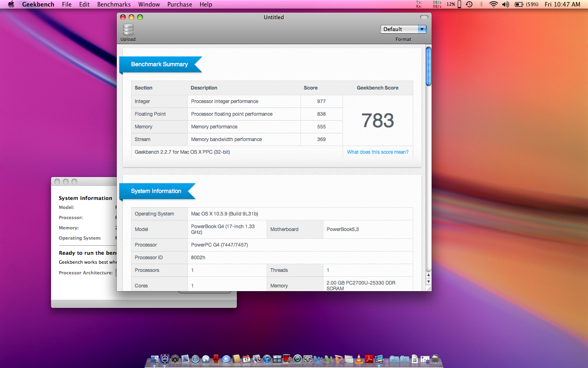The height and width of the screenshot is (368, 588).
Task: Open the Help menu
Action: point(206,4)
